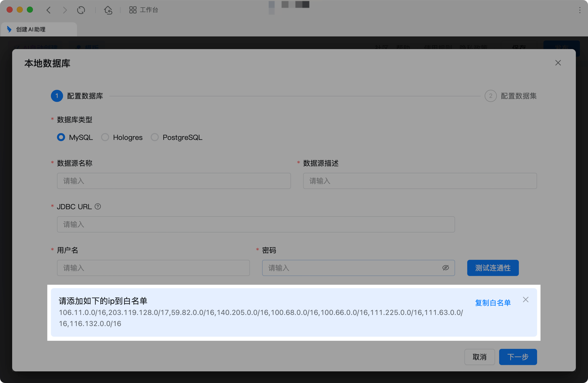Click the JDBC URL help icon
Image resolution: width=588 pixels, height=383 pixels.
pos(98,207)
